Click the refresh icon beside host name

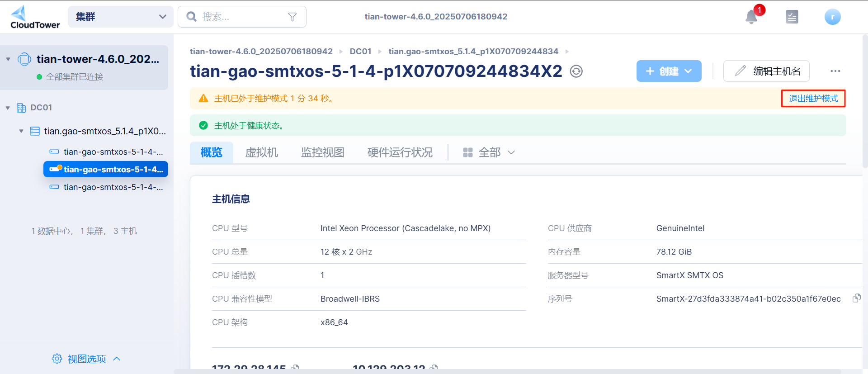pos(576,71)
